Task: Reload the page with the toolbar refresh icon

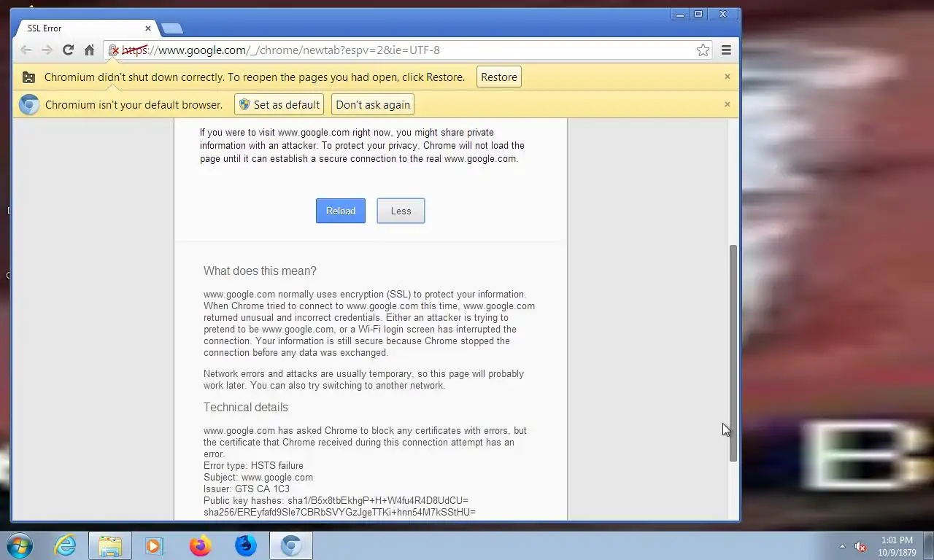Action: tap(68, 50)
